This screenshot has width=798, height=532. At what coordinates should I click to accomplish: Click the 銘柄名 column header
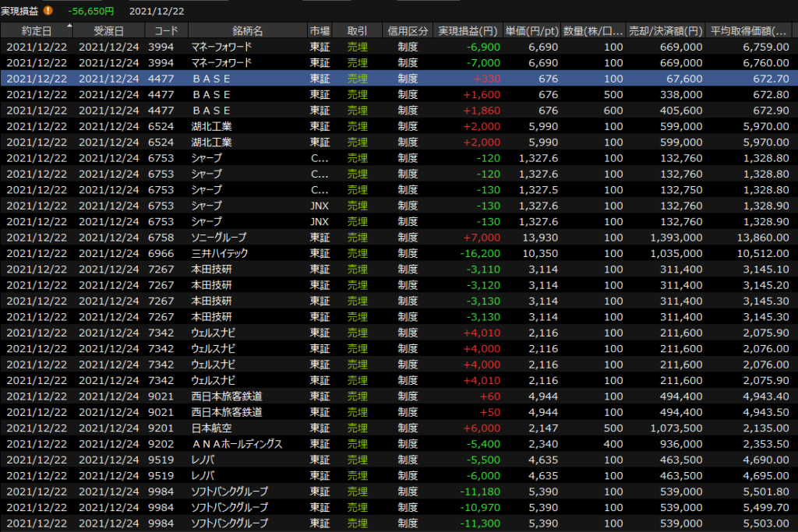click(247, 31)
